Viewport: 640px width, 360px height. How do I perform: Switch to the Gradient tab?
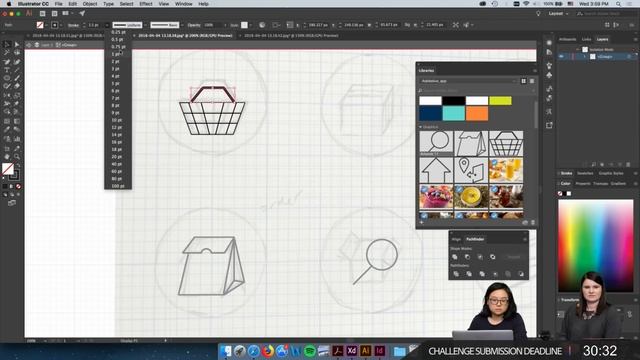tap(618, 184)
